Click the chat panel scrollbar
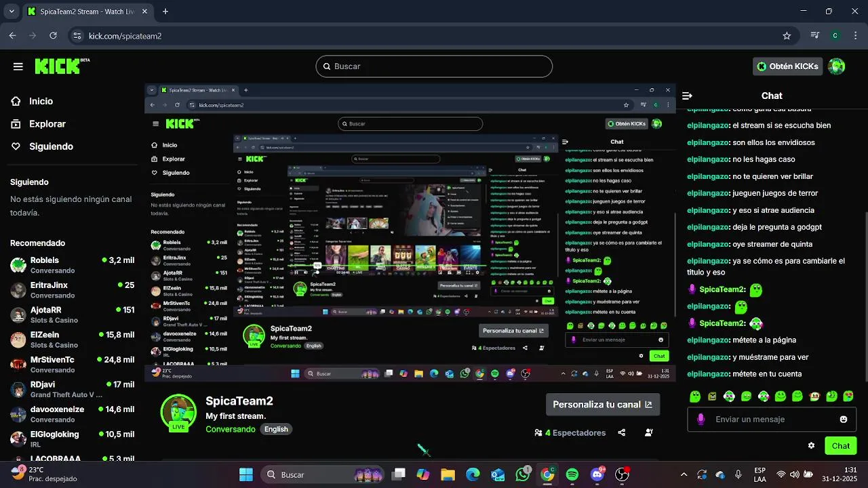The width and height of the screenshot is (868, 488). [865, 298]
